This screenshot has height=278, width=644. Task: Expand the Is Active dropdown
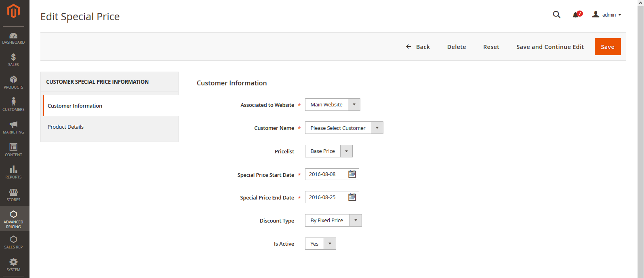pyautogui.click(x=330, y=244)
